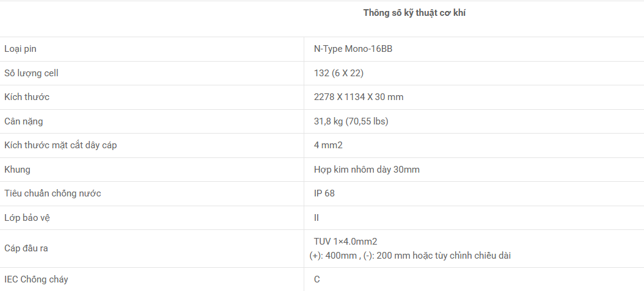Image resolution: width=644 pixels, height=291 pixels.
Task: Click the 'Thông số kỹ thuật cơ khí' table header
Action: [x=414, y=13]
